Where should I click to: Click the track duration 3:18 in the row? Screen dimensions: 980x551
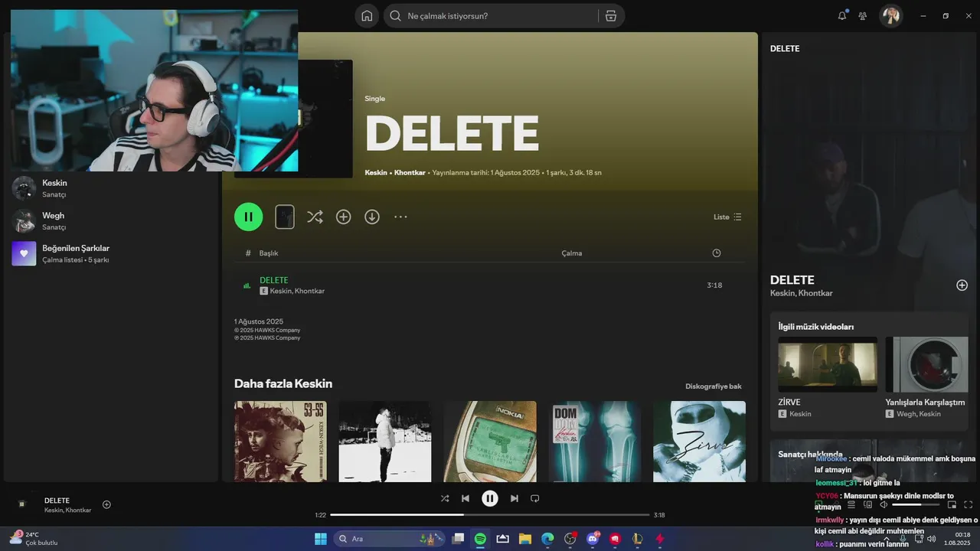coord(714,285)
